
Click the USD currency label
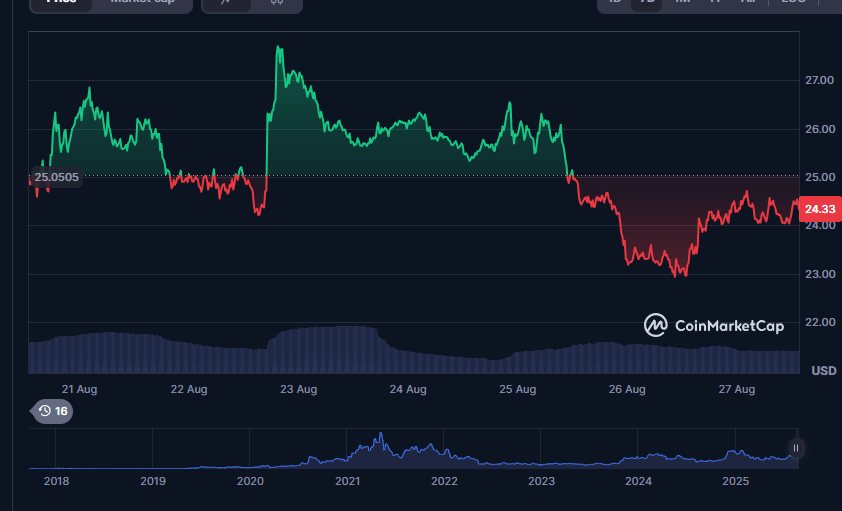823,371
